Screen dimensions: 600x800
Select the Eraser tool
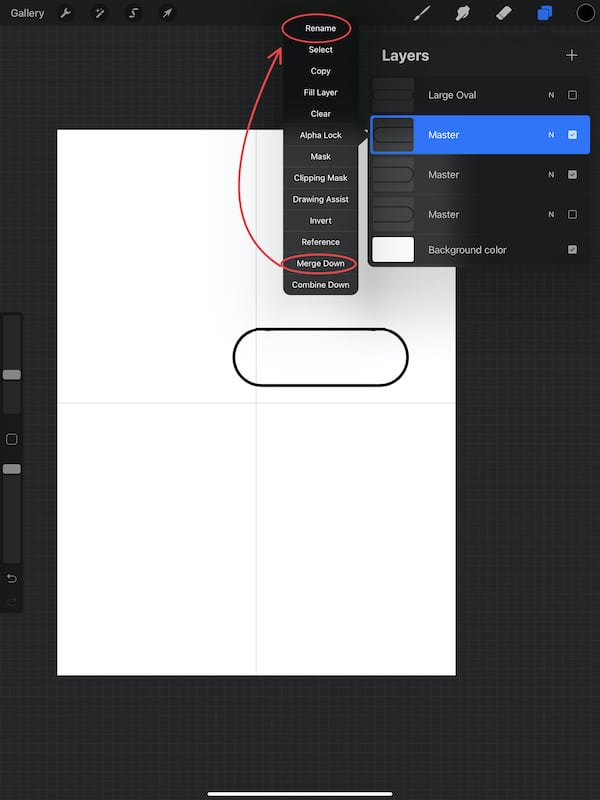(x=504, y=13)
